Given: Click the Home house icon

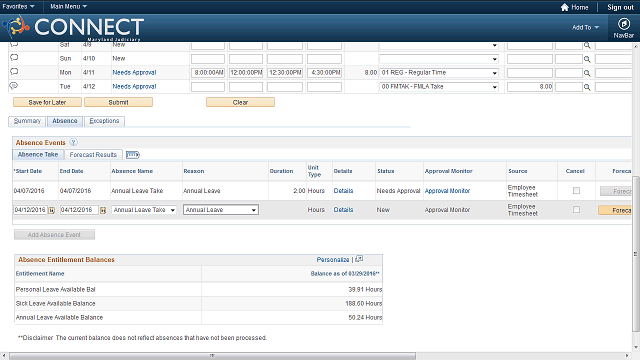Looking at the screenshot, I should (564, 7).
